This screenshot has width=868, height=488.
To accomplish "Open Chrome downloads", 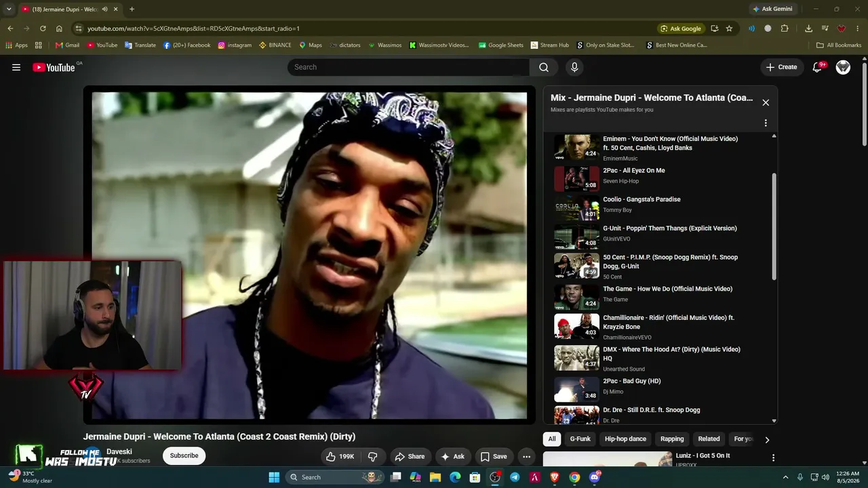I will tap(808, 28).
